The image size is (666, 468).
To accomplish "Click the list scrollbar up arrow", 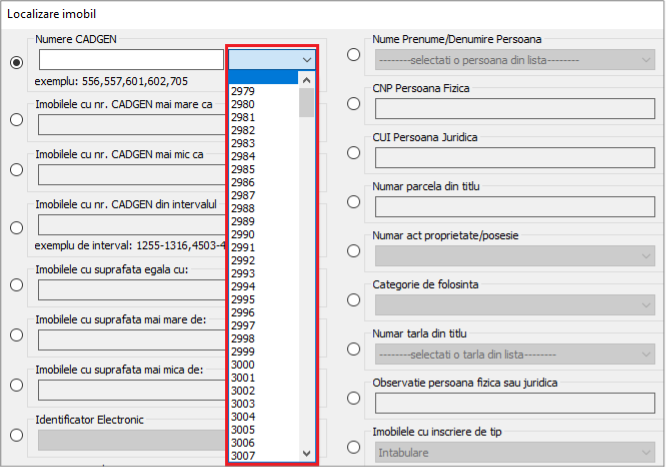I will [306, 80].
